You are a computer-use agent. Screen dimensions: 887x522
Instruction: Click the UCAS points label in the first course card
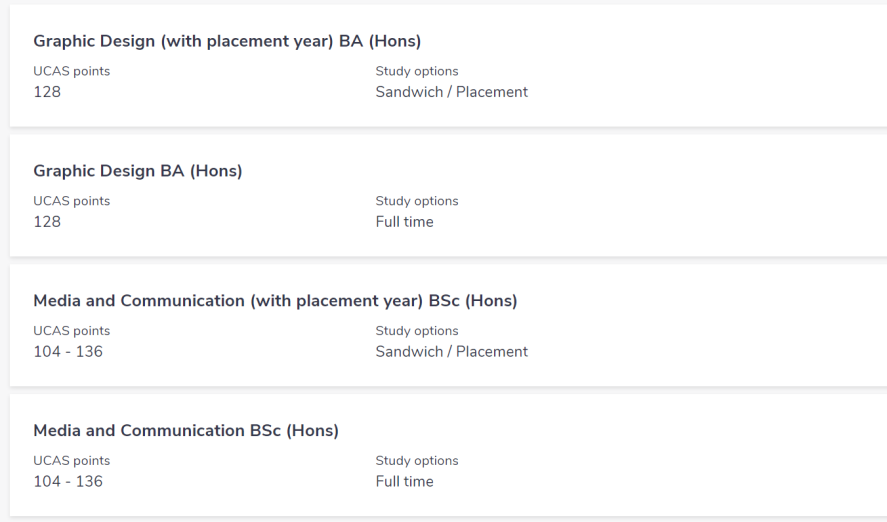click(x=72, y=71)
